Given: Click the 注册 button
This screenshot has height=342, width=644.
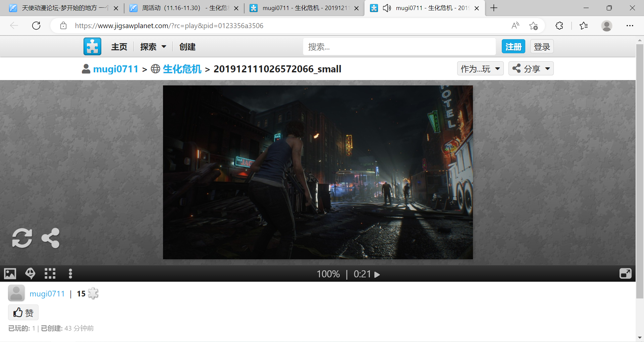Looking at the screenshot, I should point(513,47).
